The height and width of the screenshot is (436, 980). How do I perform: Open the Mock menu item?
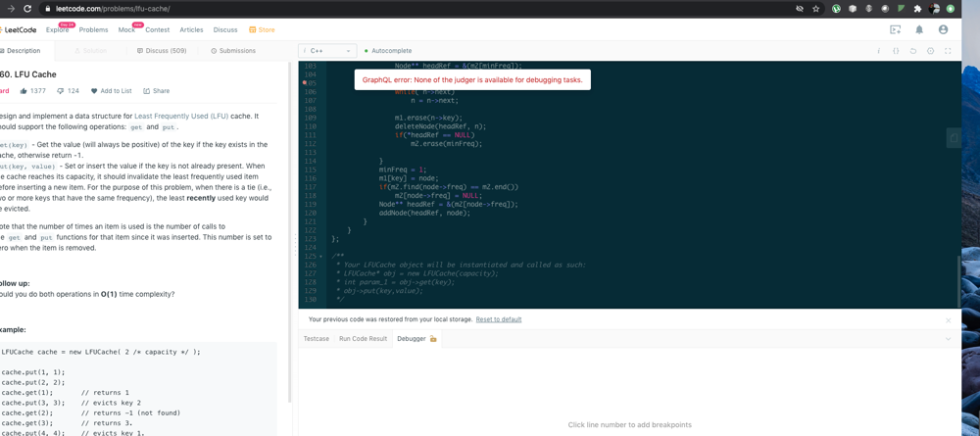[x=126, y=29]
